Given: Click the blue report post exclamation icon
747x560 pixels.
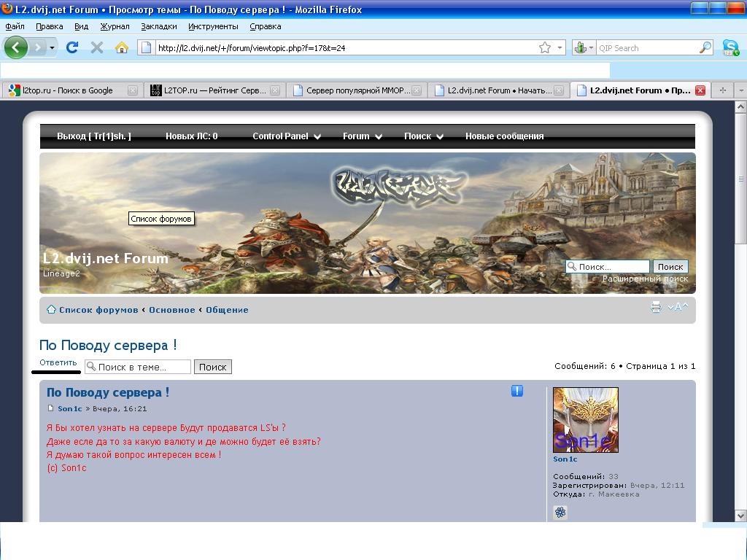Looking at the screenshot, I should pyautogui.click(x=517, y=391).
